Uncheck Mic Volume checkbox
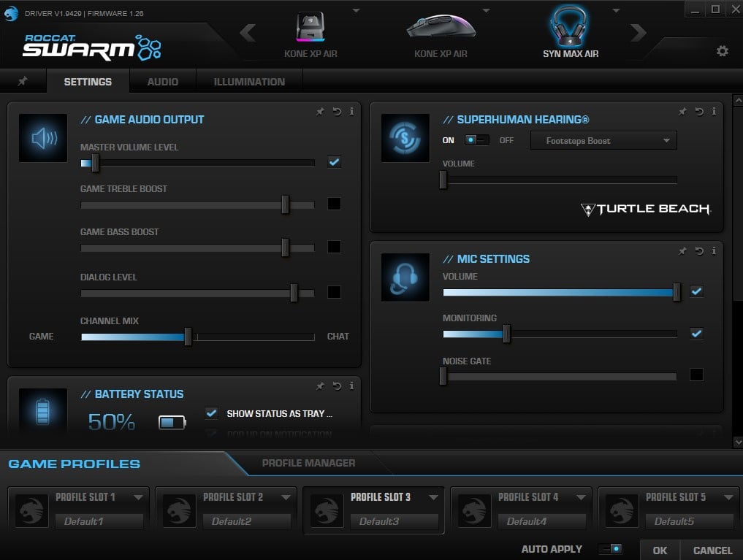Viewport: 743px width, 560px height. click(x=696, y=291)
